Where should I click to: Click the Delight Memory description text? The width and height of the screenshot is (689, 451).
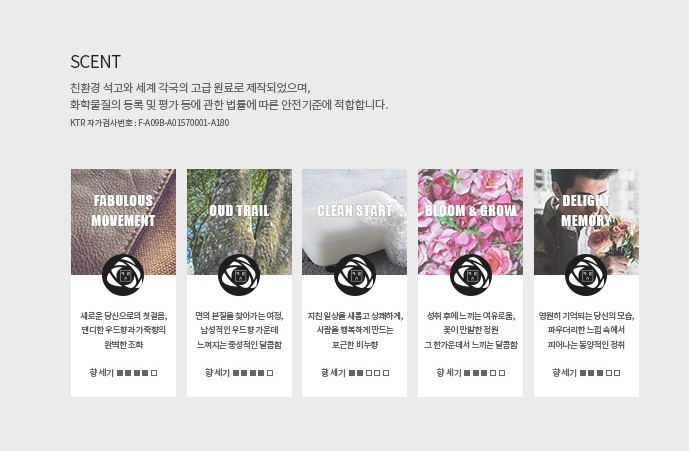point(587,330)
